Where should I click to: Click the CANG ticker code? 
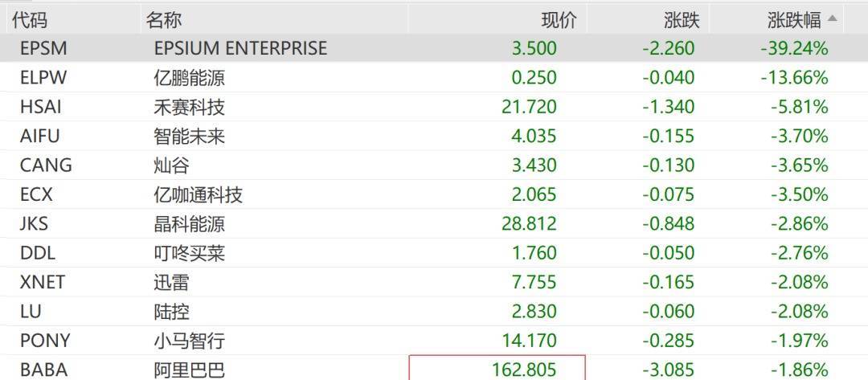tap(46, 165)
